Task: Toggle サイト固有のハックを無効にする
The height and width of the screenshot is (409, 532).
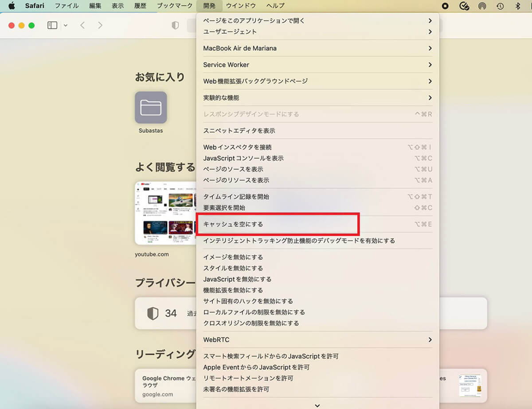Action: [318, 301]
